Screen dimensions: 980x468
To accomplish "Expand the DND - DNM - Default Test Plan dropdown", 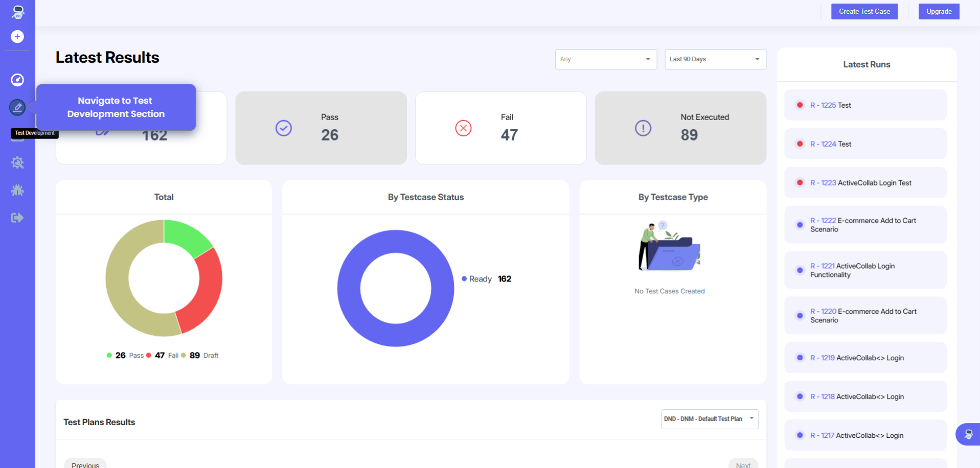I will [x=709, y=419].
